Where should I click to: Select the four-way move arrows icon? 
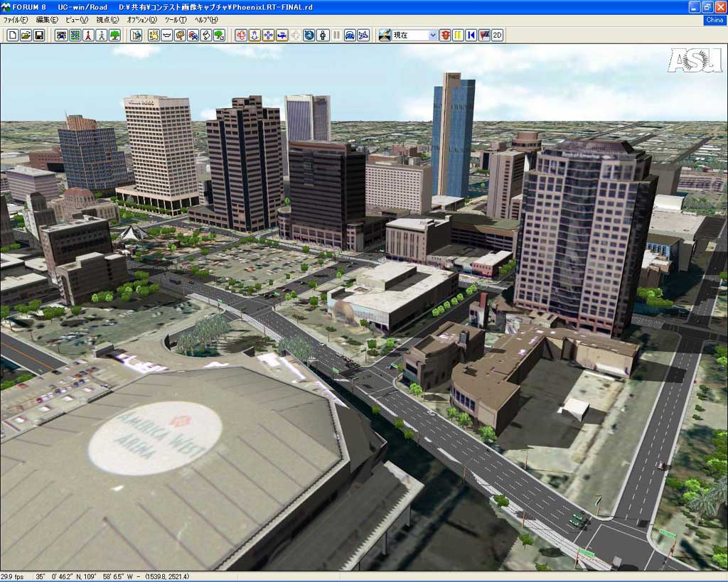click(268, 36)
